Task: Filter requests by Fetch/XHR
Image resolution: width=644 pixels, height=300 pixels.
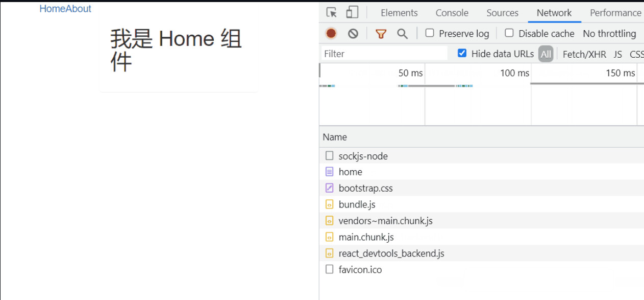Action: 584,54
